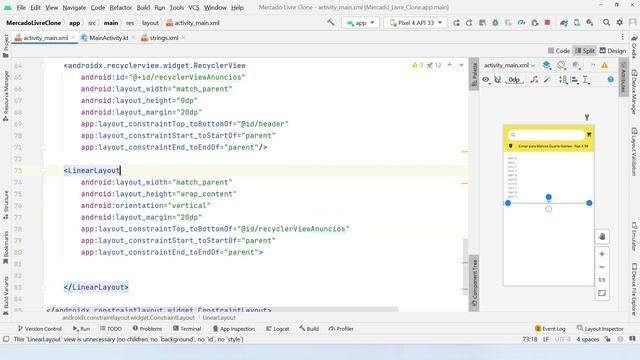This screenshot has width=640, height=360.
Task: Open the Refactor menu
Action: [x=120, y=7]
